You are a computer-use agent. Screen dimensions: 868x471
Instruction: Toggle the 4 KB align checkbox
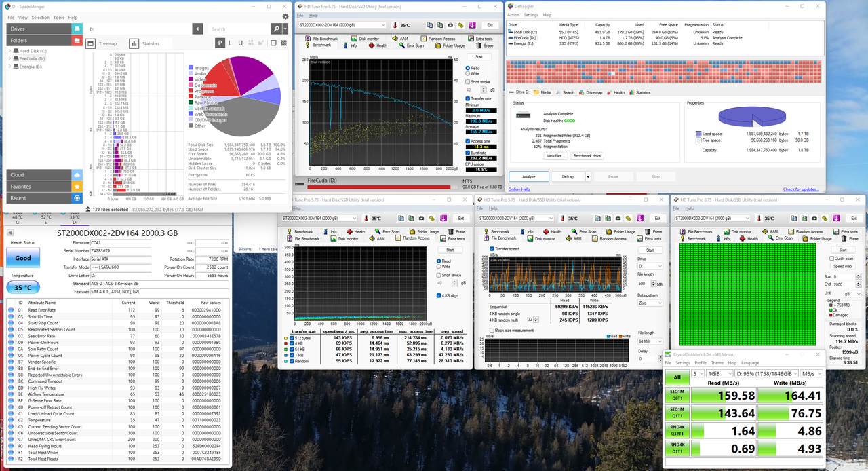[439, 295]
